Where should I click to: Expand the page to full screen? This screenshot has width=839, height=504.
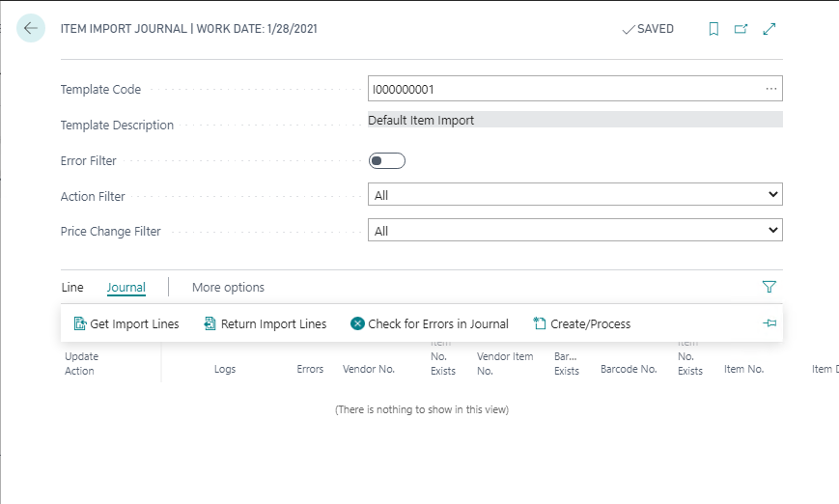769,29
